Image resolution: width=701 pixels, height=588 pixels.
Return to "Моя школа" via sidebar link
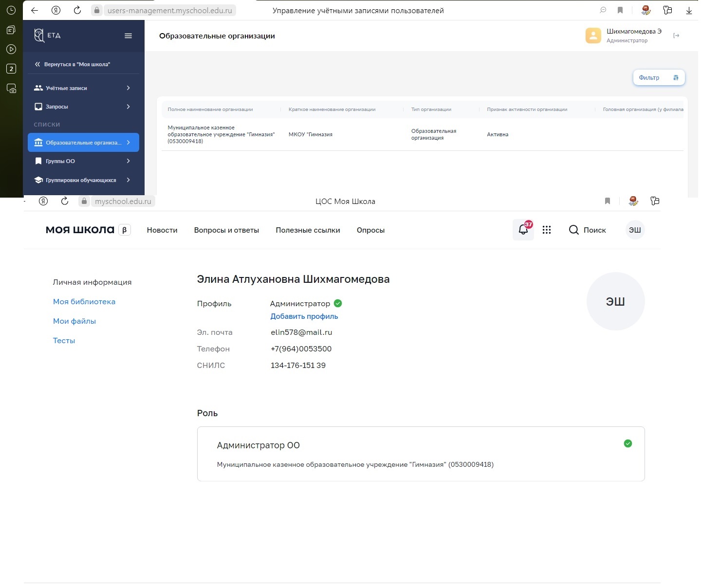(x=73, y=64)
